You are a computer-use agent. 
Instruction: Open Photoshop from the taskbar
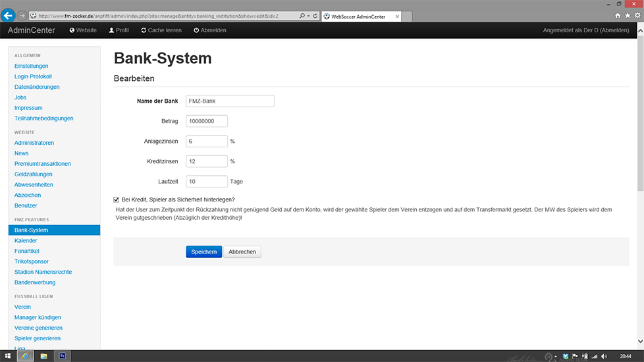click(63, 356)
